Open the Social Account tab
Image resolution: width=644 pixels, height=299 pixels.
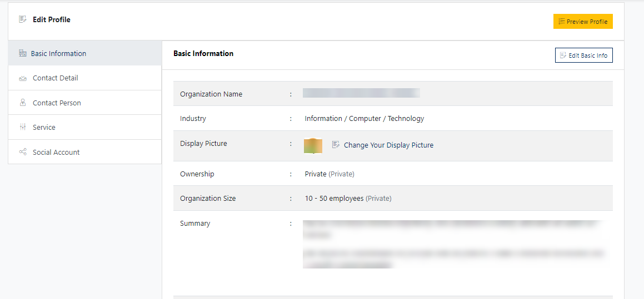point(56,153)
